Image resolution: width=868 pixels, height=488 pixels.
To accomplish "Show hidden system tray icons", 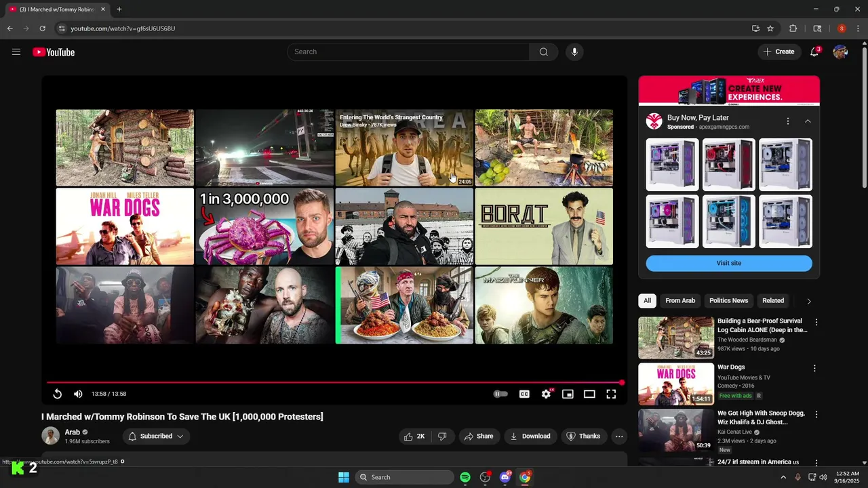I will click(x=783, y=477).
